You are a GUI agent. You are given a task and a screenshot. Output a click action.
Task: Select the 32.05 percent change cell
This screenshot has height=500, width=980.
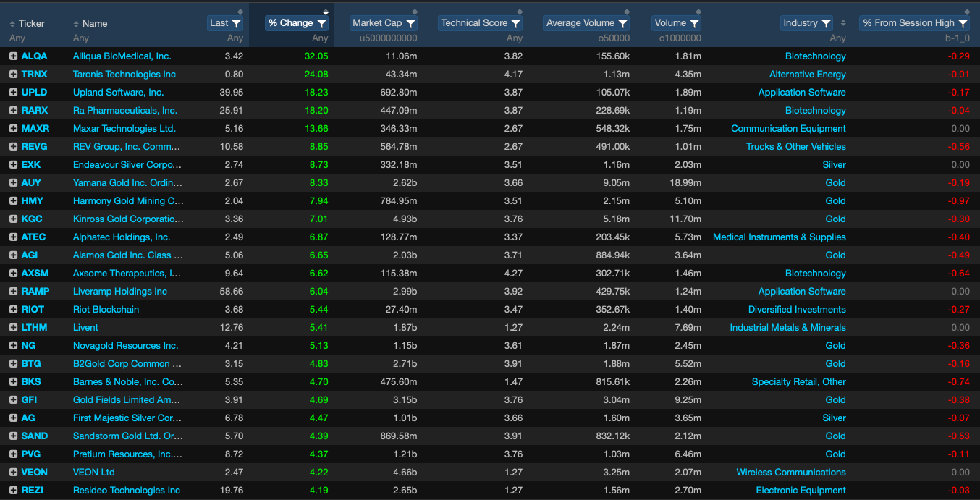[316, 56]
